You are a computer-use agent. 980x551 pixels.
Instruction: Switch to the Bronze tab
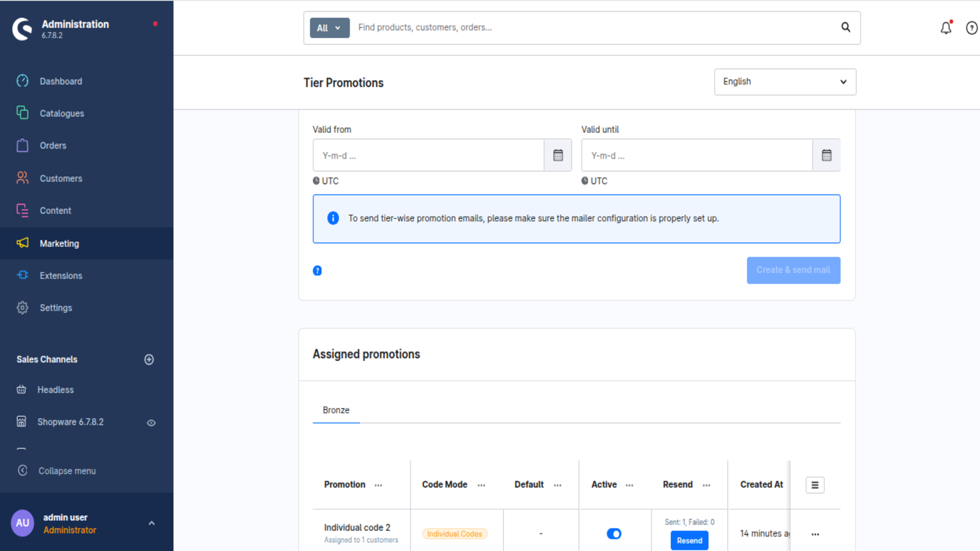pyautogui.click(x=336, y=410)
